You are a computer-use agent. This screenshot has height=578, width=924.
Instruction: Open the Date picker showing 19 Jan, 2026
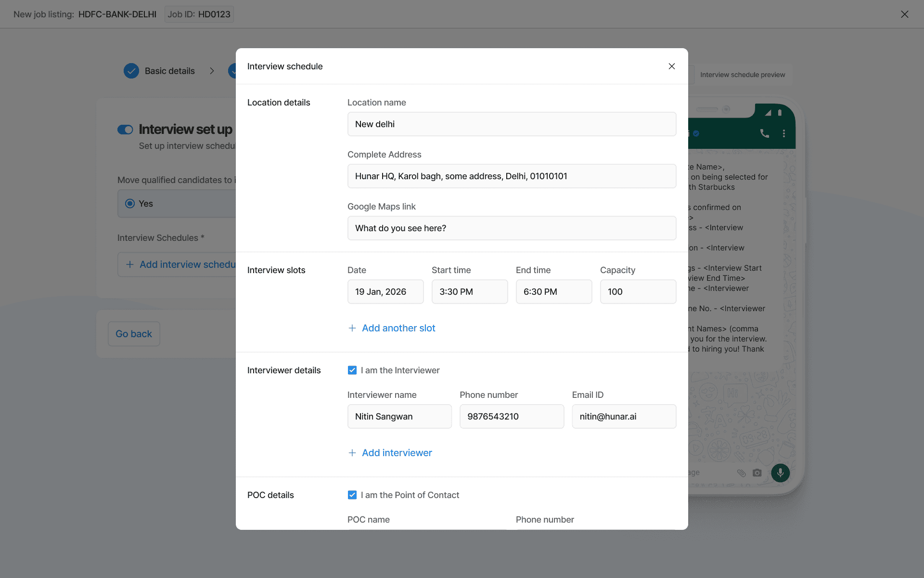[385, 292]
